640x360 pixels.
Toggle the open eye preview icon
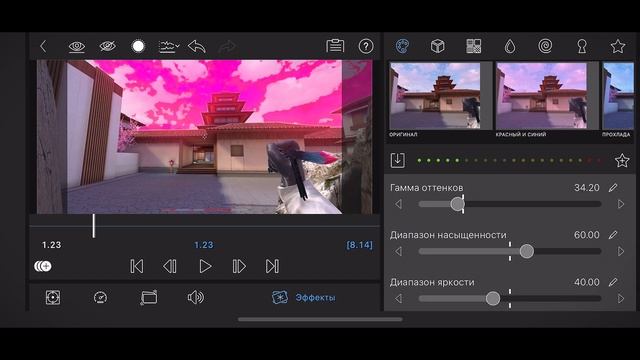coord(76,47)
